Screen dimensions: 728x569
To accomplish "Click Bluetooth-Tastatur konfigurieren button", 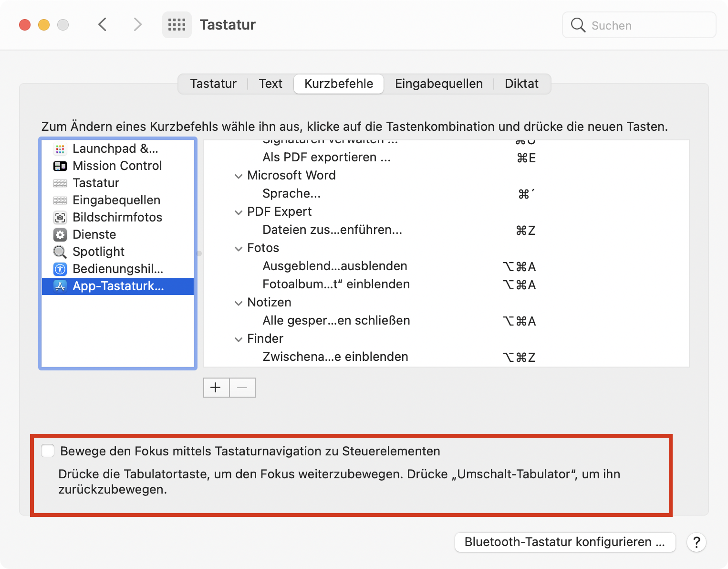I will pyautogui.click(x=565, y=542).
